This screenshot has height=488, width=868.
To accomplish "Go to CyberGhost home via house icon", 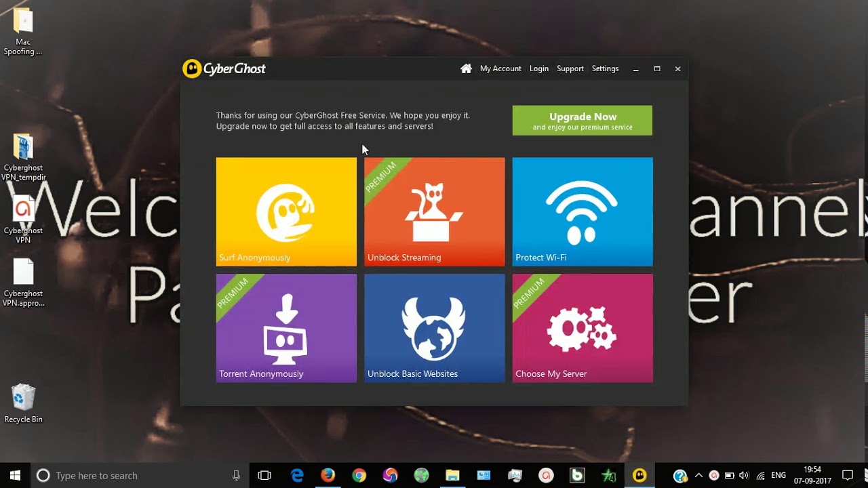I will pos(466,68).
